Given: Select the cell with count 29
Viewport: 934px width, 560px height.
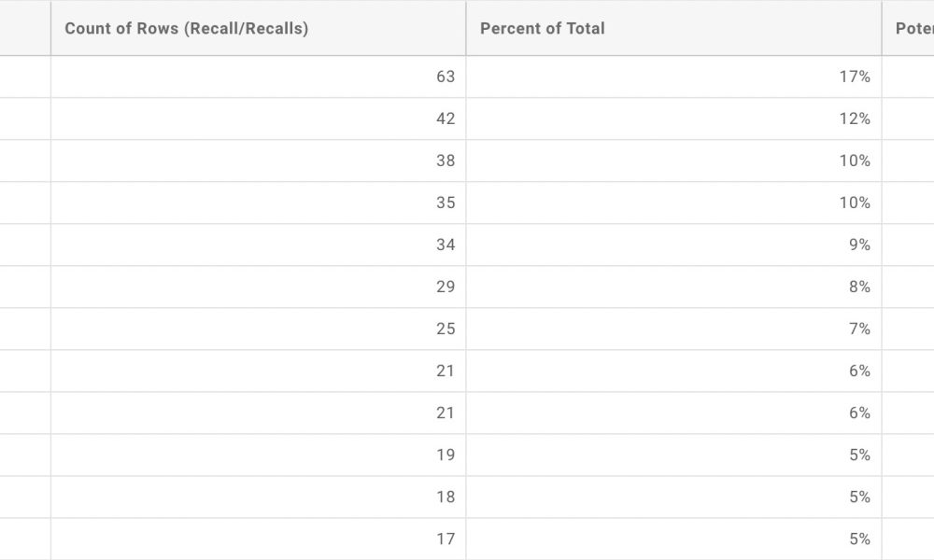Looking at the screenshot, I should point(258,287).
